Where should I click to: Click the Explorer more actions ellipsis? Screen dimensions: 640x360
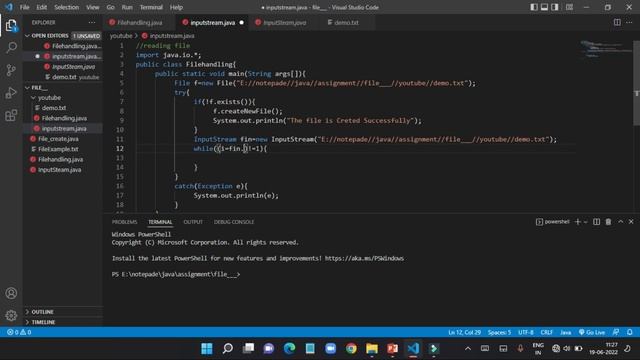pos(92,22)
